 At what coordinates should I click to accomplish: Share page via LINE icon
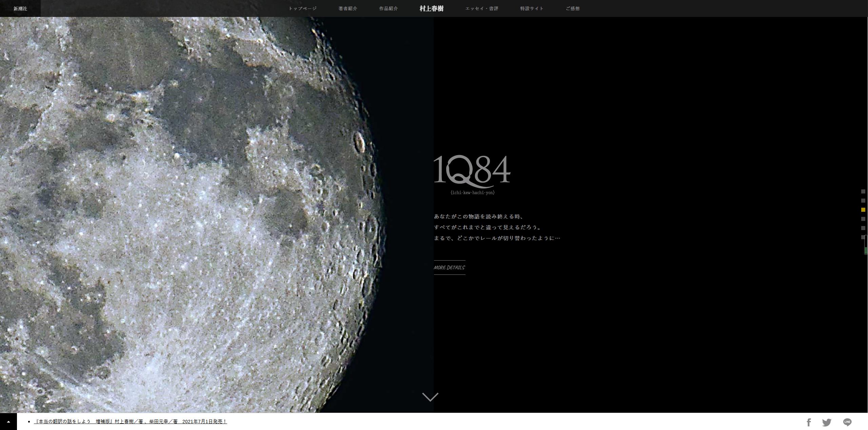pos(847,422)
